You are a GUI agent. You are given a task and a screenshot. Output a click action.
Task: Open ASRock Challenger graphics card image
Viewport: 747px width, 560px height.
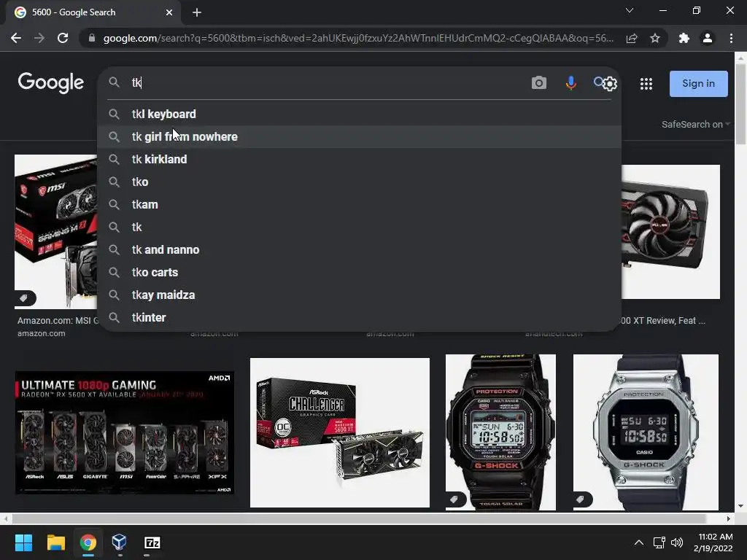340,432
